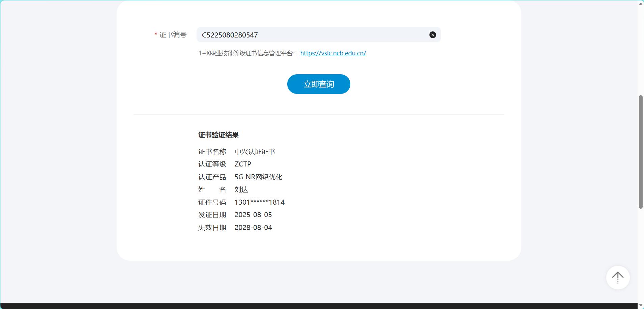Click the 证书验证结果 heading
Viewport: 644px width, 309px height.
[x=218, y=135]
